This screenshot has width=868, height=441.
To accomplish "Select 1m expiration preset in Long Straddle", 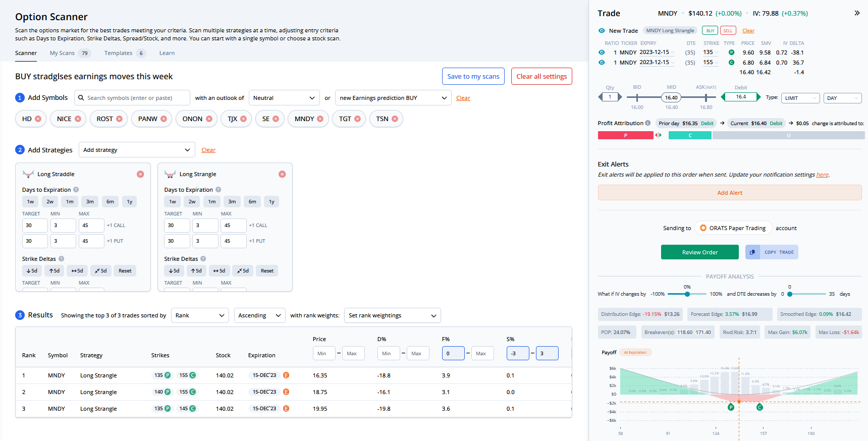I will pos(70,202).
